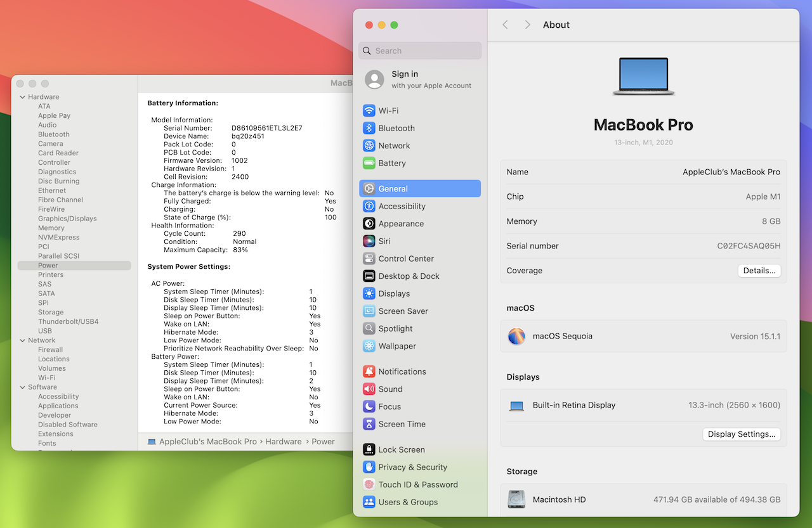Click the Built-in Retina Display laptop icon
812x528 pixels.
click(516, 406)
